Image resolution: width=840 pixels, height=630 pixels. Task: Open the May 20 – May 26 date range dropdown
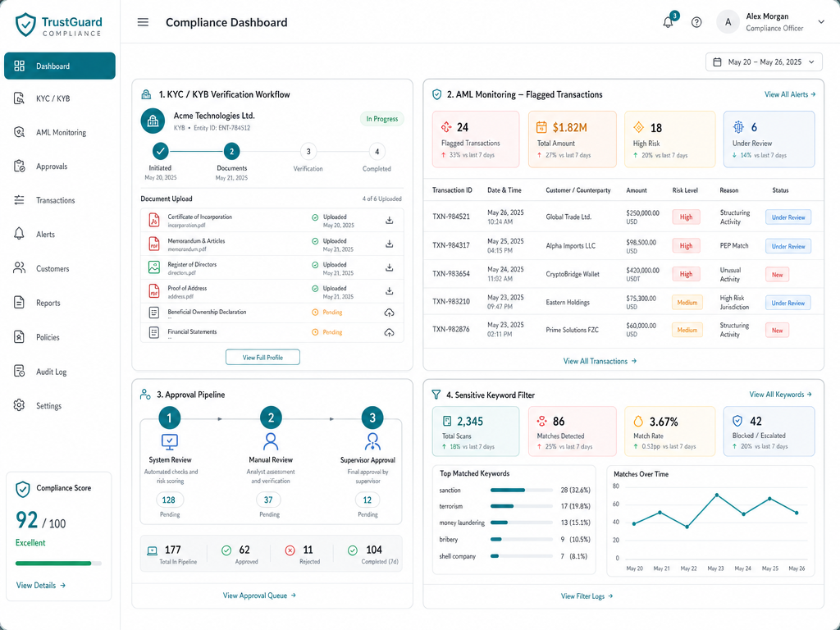[x=764, y=62]
